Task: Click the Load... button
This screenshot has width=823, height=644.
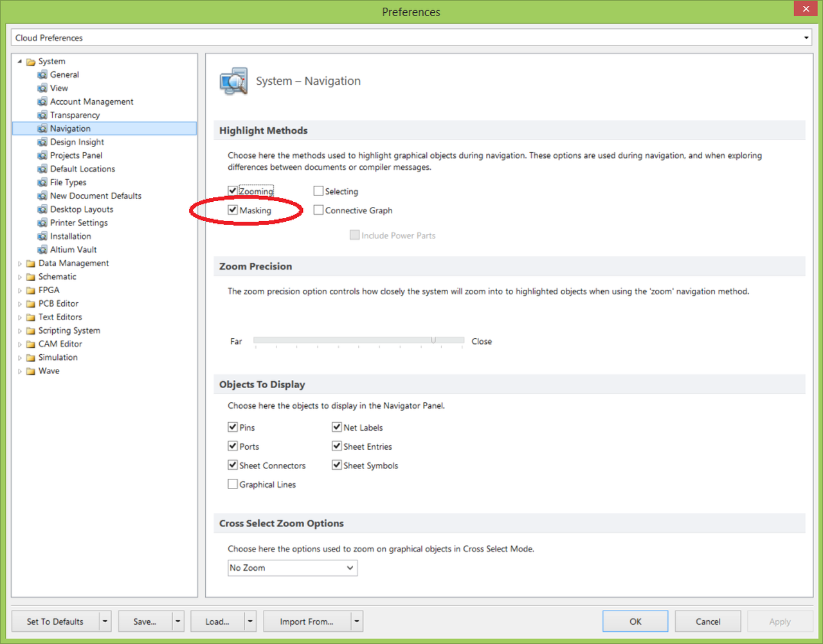Action: (217, 622)
